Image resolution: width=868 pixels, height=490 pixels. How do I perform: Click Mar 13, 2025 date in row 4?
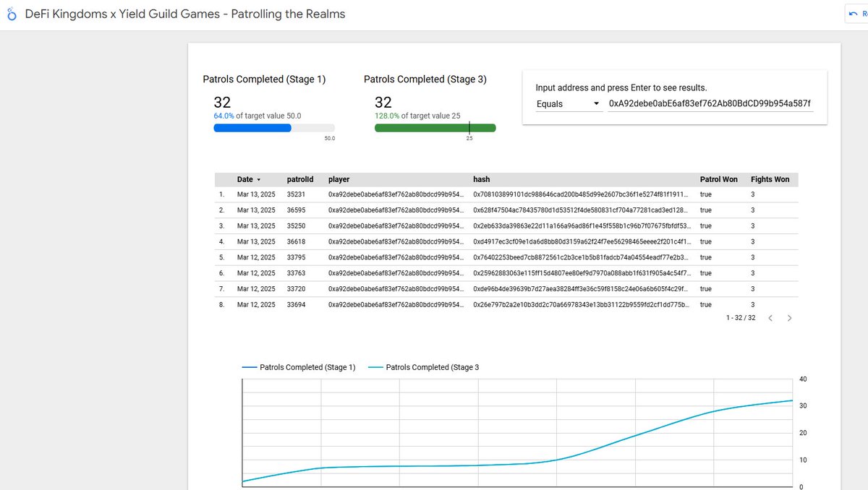point(256,242)
